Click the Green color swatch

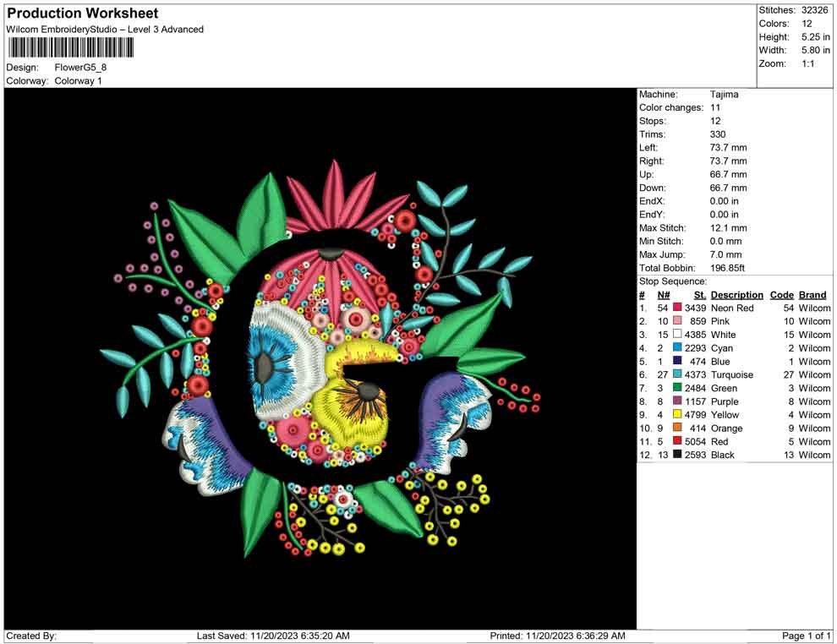677,387
